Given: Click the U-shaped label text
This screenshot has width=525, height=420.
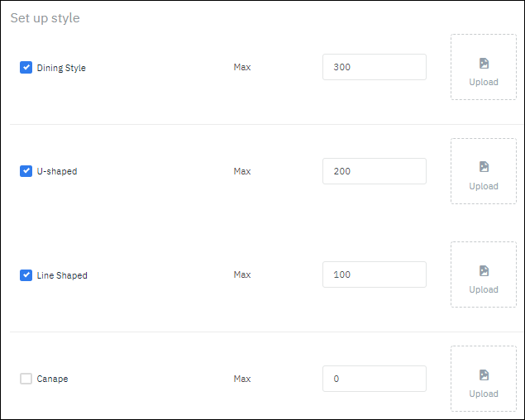Looking at the screenshot, I should (57, 171).
